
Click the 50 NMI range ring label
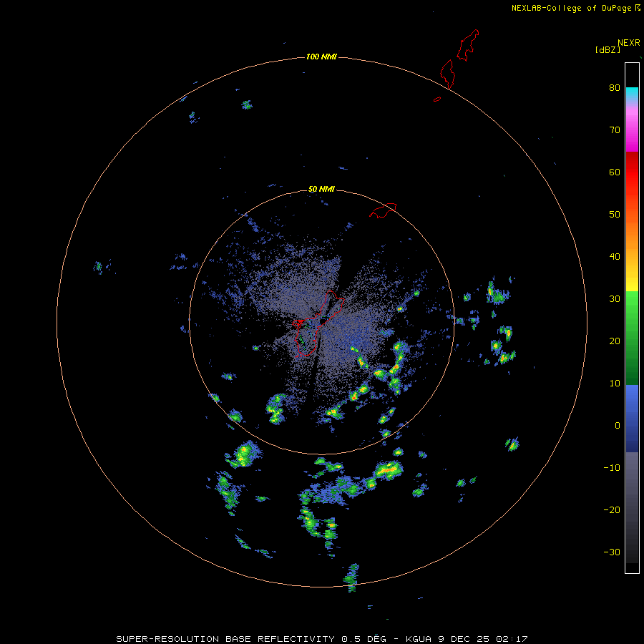point(321,190)
